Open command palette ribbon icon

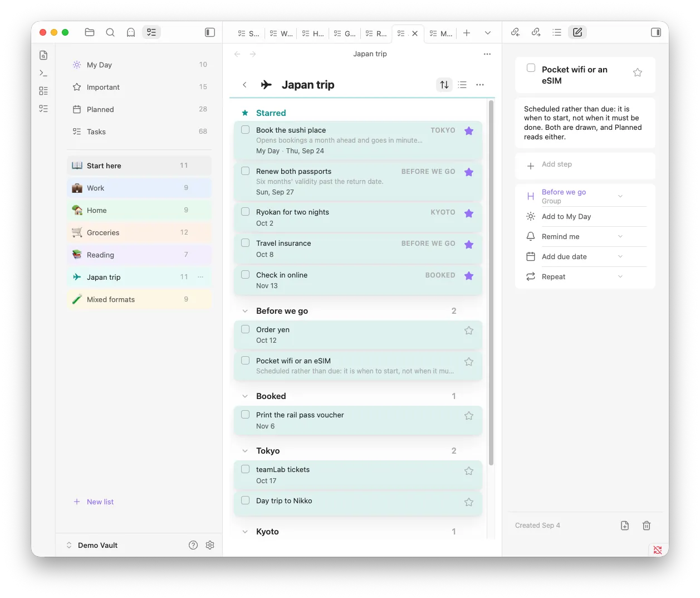pos(43,73)
